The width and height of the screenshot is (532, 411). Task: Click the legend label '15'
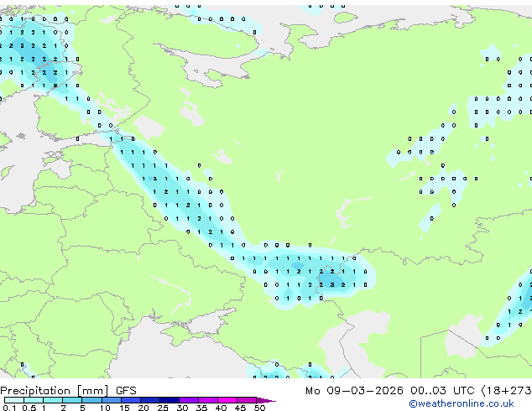[x=124, y=408]
